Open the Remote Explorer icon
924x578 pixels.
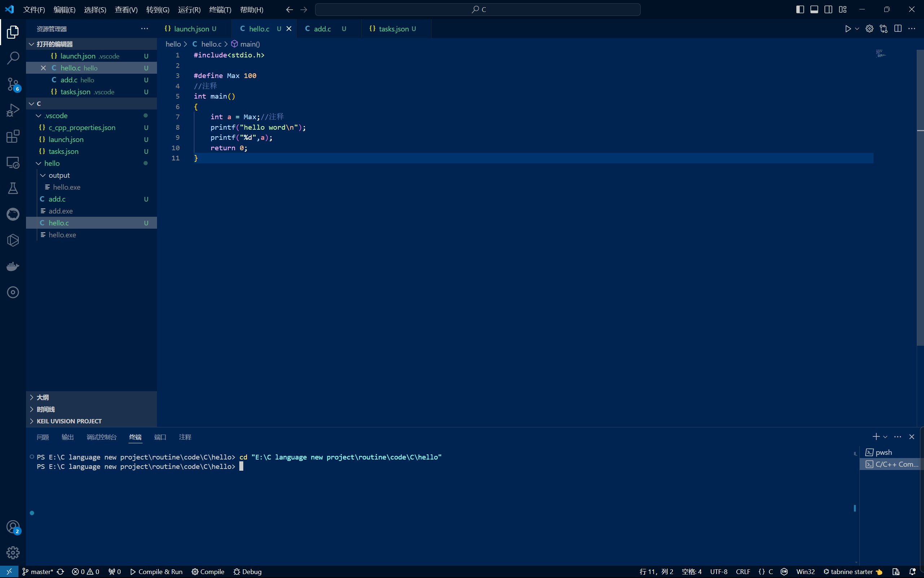coord(13,163)
